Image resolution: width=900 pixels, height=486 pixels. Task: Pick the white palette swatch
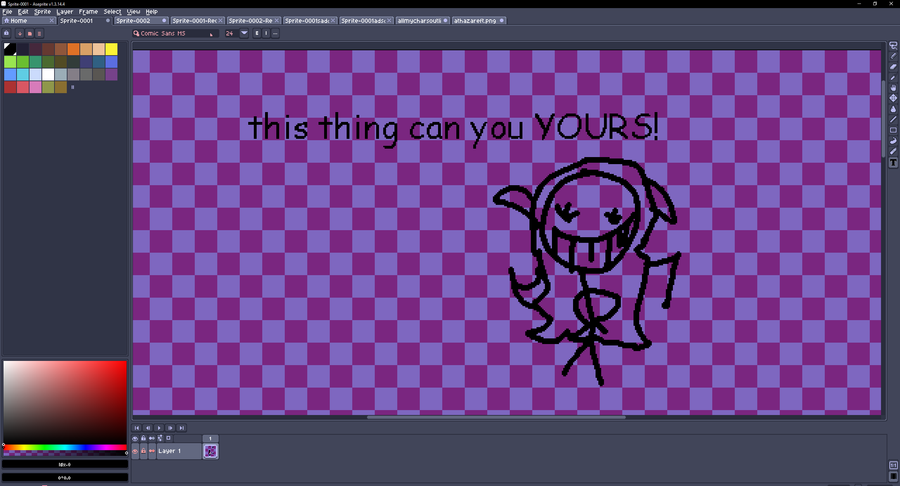click(48, 75)
